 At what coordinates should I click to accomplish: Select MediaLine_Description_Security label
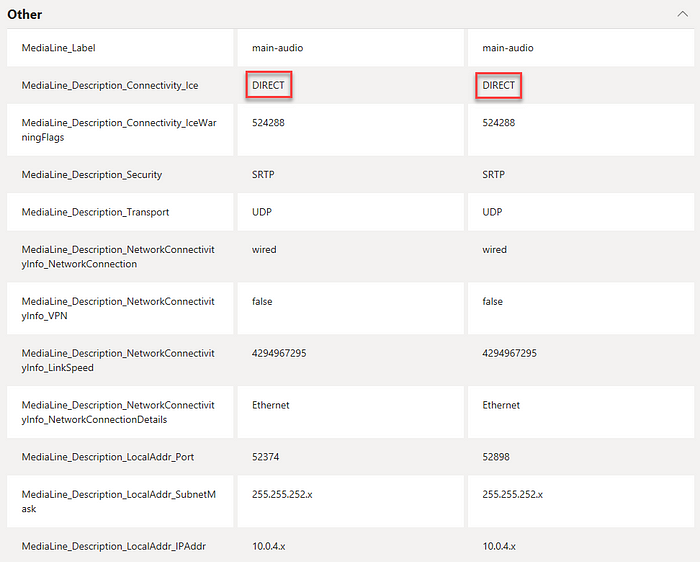(x=92, y=175)
